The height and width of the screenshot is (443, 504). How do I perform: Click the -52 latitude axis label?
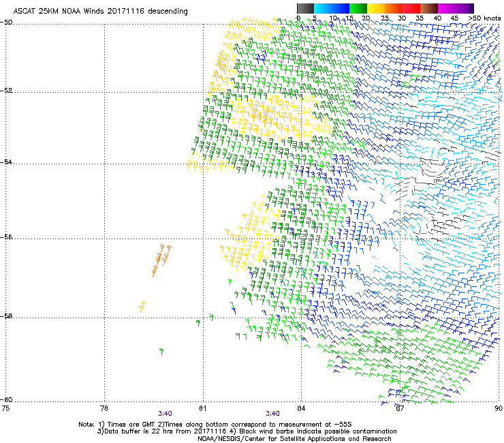[x=6, y=91]
